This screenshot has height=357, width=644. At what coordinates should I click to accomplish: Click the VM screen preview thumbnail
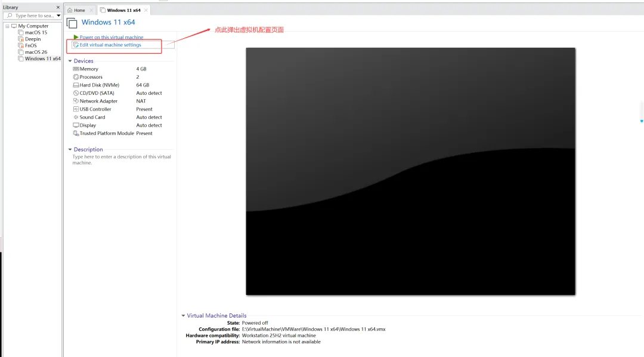coord(410,171)
